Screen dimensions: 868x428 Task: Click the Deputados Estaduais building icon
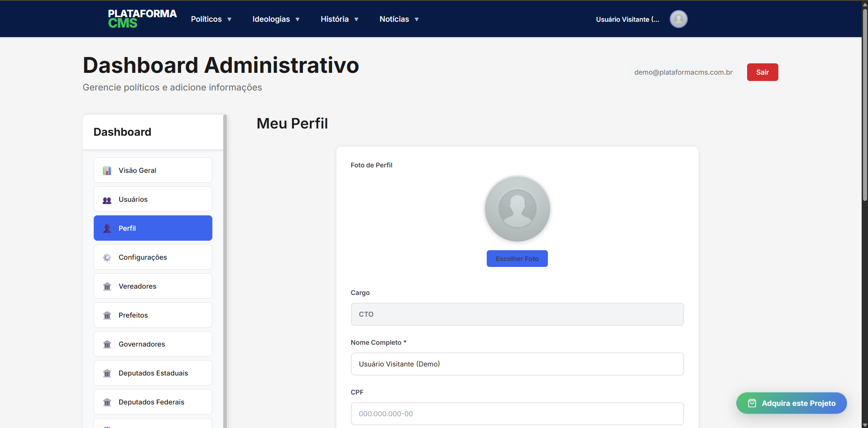point(107,373)
